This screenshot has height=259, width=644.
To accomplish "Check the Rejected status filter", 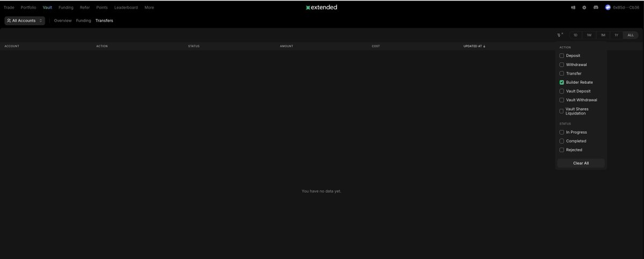I will [562, 150].
